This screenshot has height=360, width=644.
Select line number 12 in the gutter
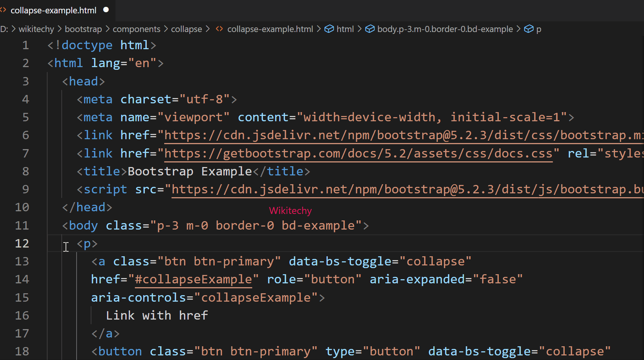pos(22,243)
